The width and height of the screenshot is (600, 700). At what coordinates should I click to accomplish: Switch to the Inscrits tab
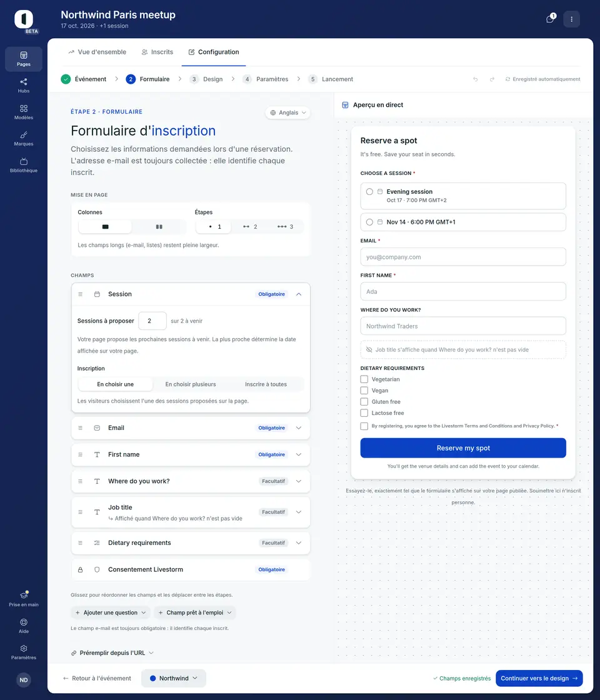pyautogui.click(x=157, y=52)
